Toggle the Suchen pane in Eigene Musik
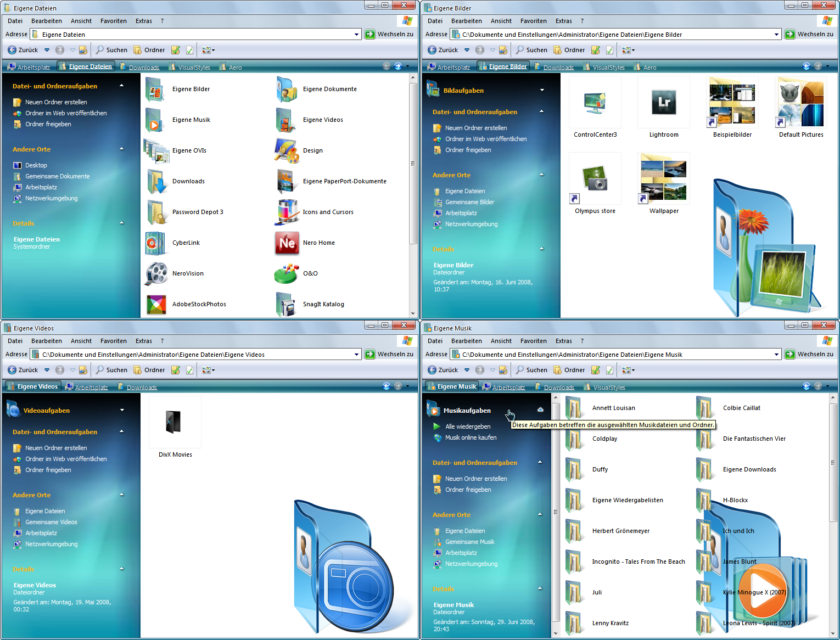840x640 pixels. point(530,369)
